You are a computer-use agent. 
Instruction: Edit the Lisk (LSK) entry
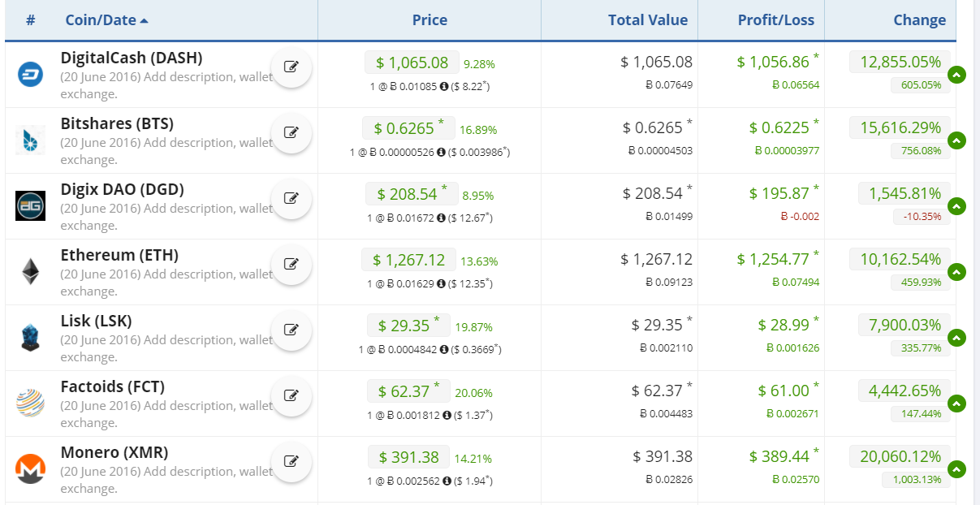tap(291, 330)
